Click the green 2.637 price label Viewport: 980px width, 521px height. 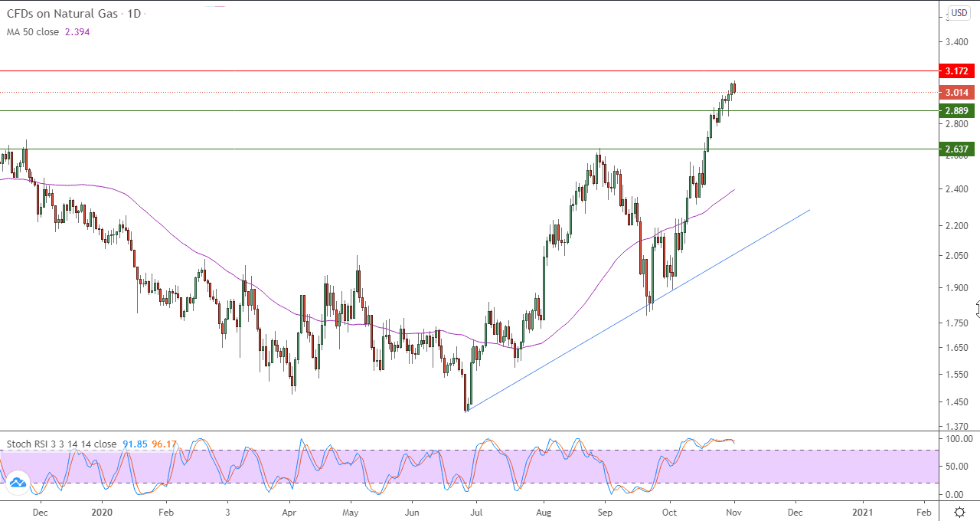pos(957,149)
